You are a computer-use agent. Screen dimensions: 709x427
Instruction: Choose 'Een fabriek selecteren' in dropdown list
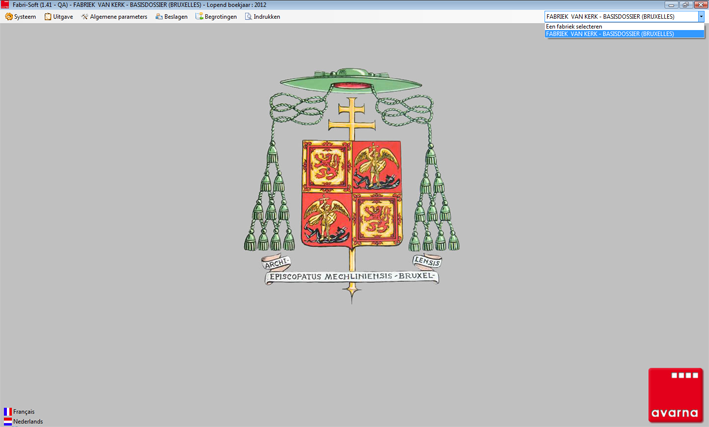point(624,27)
